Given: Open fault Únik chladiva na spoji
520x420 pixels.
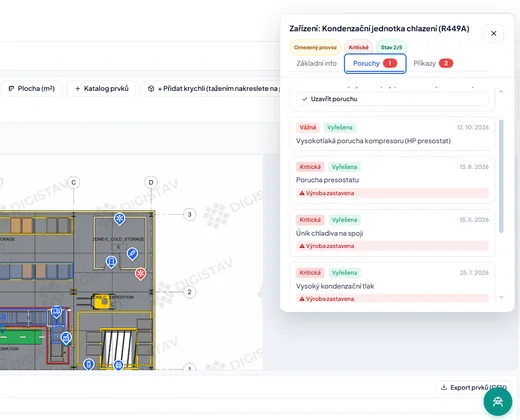Looking at the screenshot, I should 392,233.
